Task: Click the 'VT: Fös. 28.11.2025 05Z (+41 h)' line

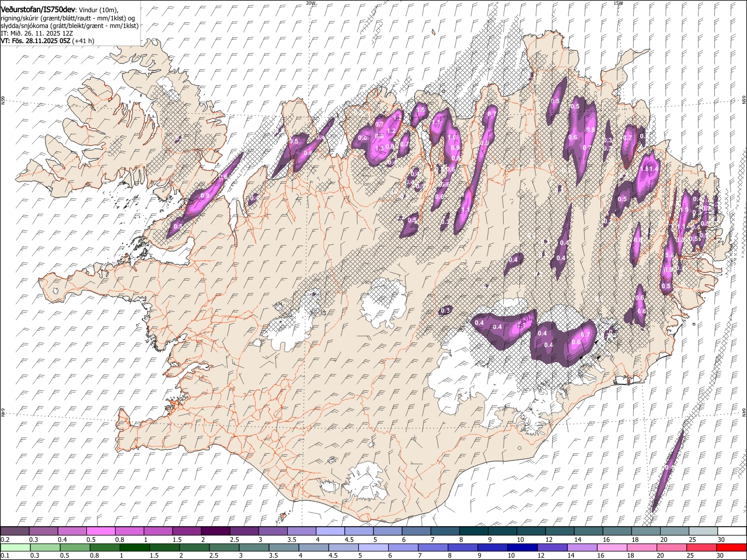Action: pyautogui.click(x=48, y=41)
